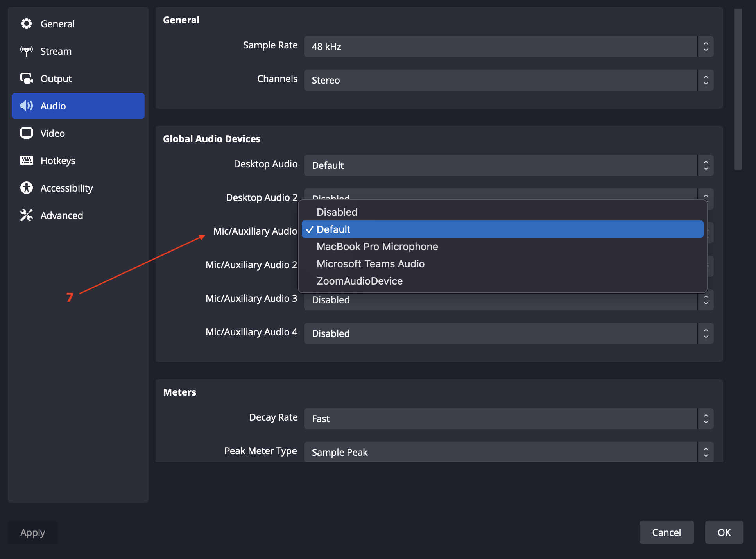Click the General gear icon
The image size is (756, 559).
[x=27, y=24]
